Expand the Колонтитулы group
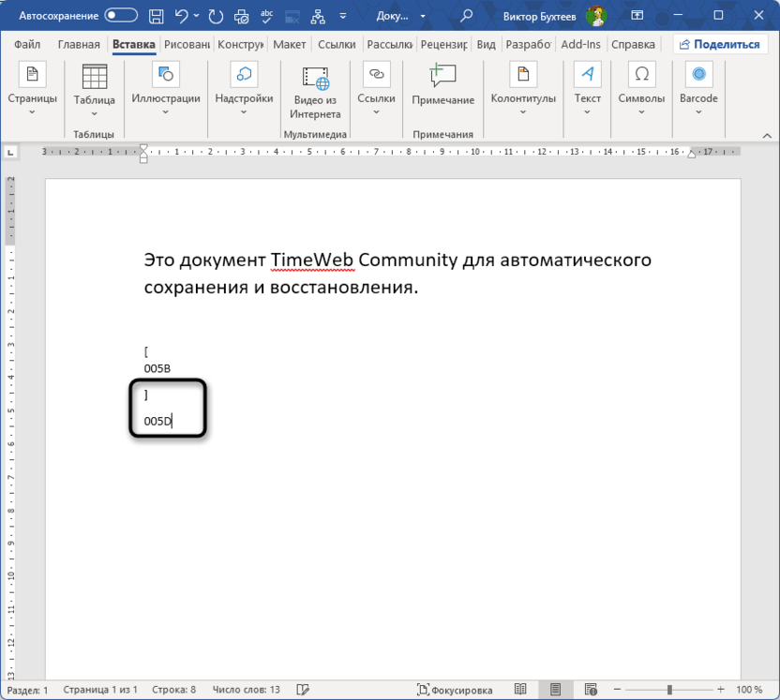The height and width of the screenshot is (700, 780). pos(523,89)
